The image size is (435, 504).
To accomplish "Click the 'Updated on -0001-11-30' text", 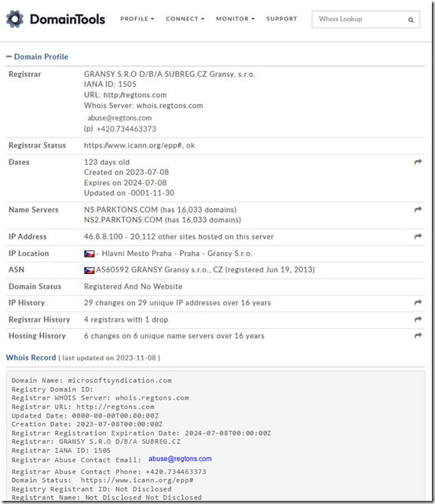I will pos(130,193).
